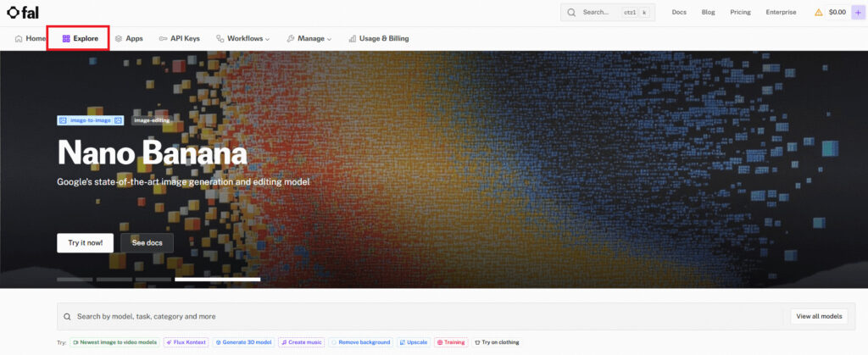This screenshot has width=868, height=355.
Task: Choose the Remove background suggestion chip
Action: [360, 342]
